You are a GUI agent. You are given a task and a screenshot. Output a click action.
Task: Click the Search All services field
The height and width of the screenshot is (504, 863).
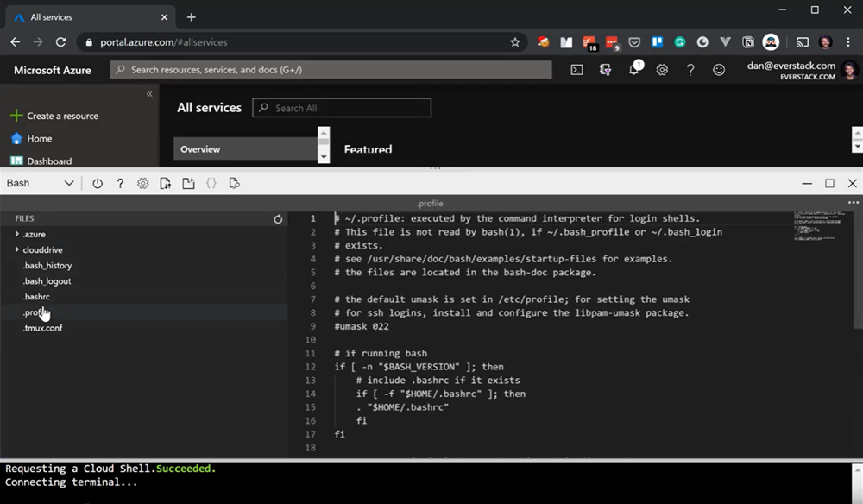pyautogui.click(x=342, y=108)
